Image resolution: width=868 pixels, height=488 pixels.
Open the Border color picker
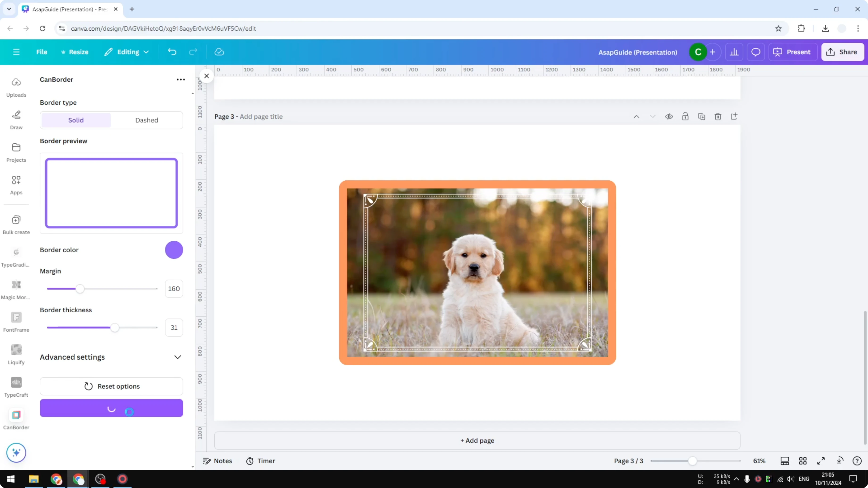point(174,250)
